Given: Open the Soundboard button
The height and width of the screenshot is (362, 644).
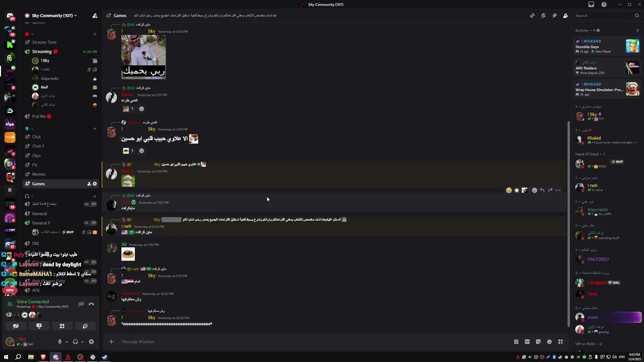Looking at the screenshot, I should (x=85, y=326).
